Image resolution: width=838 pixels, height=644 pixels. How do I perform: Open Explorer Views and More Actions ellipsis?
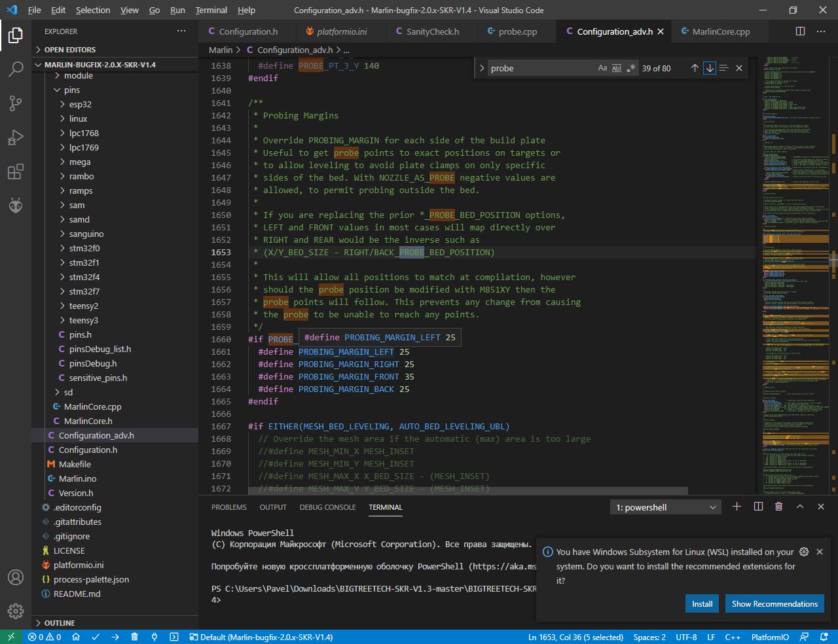pyautogui.click(x=181, y=31)
